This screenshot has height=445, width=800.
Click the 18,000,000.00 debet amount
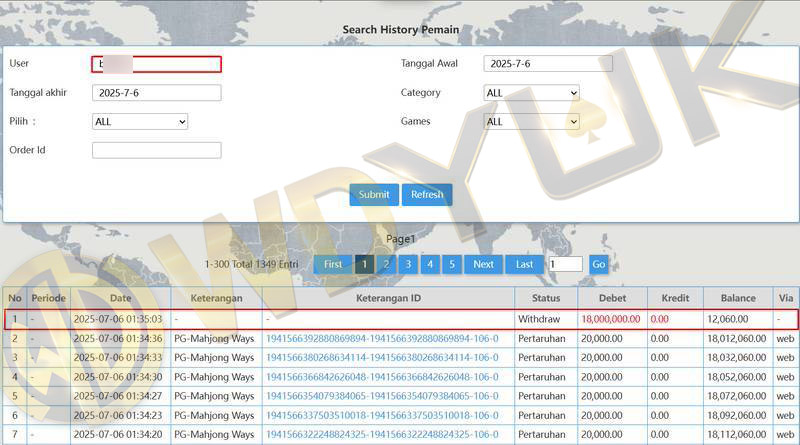pyautogui.click(x=610, y=319)
